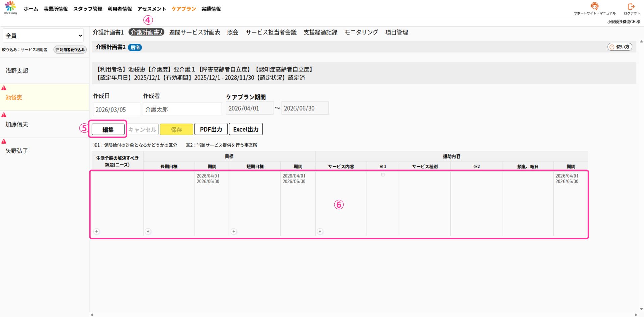
Task: Switch to the 週間サービス計画表 tab
Action: click(195, 32)
